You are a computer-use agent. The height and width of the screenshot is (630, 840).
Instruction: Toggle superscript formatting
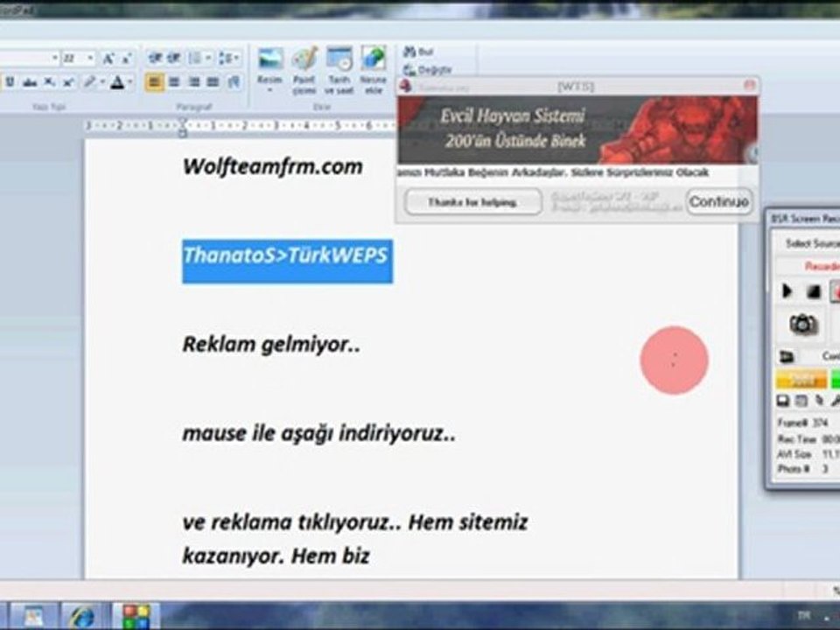click(68, 82)
